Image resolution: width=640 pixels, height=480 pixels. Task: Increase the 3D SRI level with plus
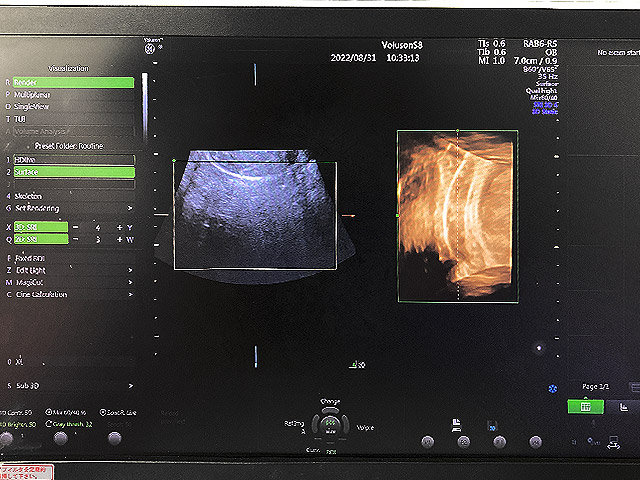pos(119,227)
